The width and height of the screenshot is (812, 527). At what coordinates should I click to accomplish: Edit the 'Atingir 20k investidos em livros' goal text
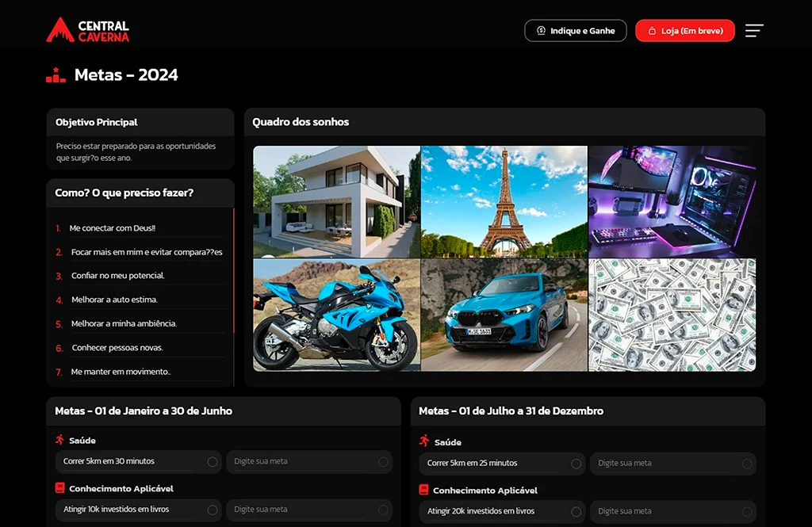(x=481, y=511)
